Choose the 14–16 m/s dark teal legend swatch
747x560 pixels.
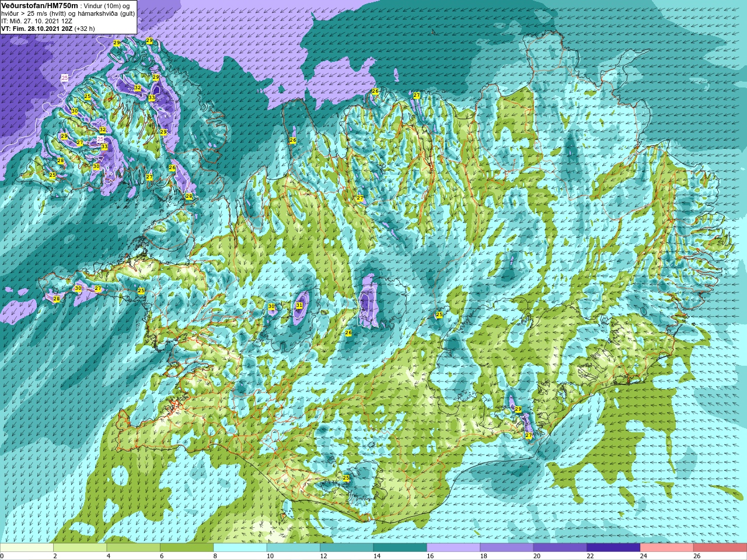click(x=400, y=548)
